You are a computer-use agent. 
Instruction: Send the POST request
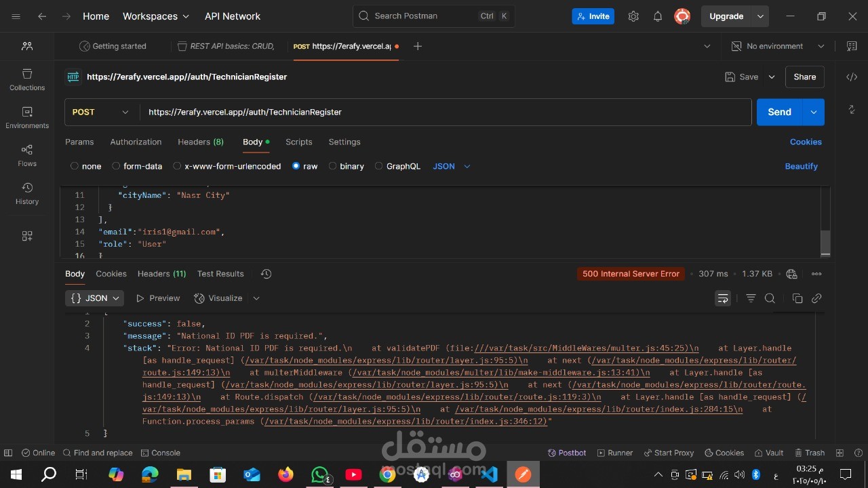(x=779, y=112)
